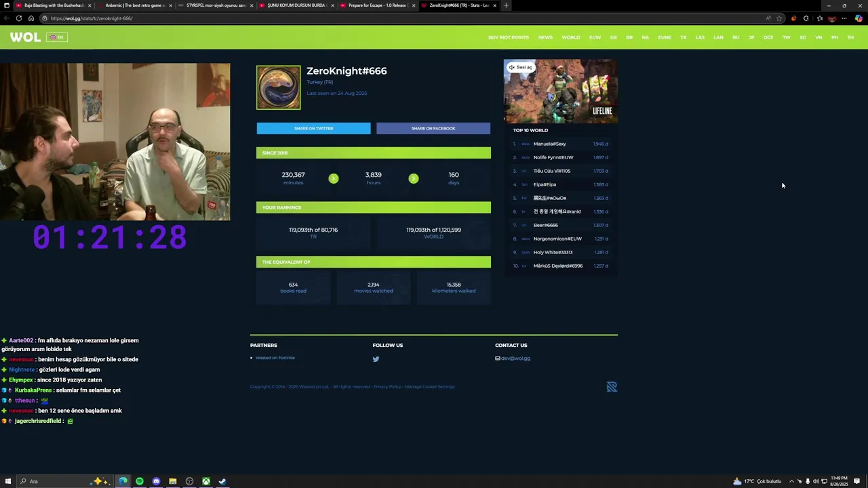Screen dimensions: 868x488
Task: Switch language with the EN flag button
Action: (57, 37)
